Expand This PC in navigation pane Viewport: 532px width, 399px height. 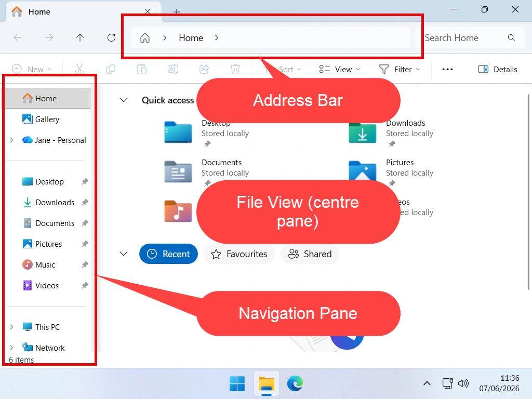click(x=11, y=327)
